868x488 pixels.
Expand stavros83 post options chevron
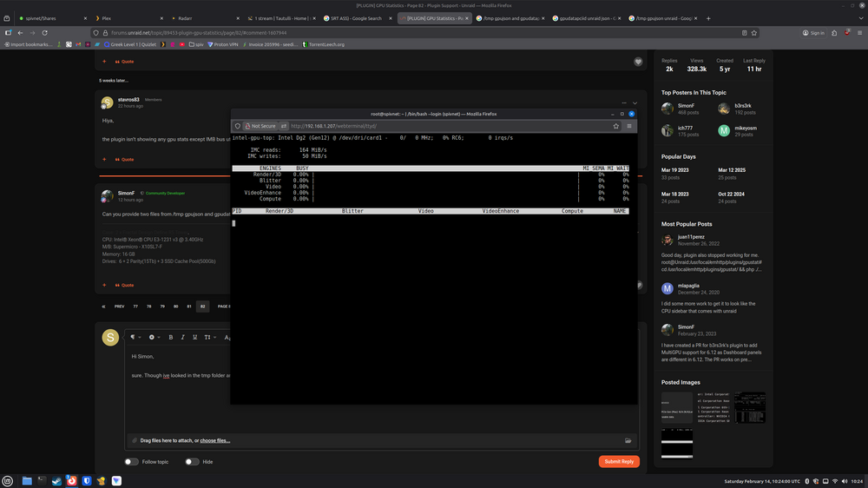[x=635, y=103]
